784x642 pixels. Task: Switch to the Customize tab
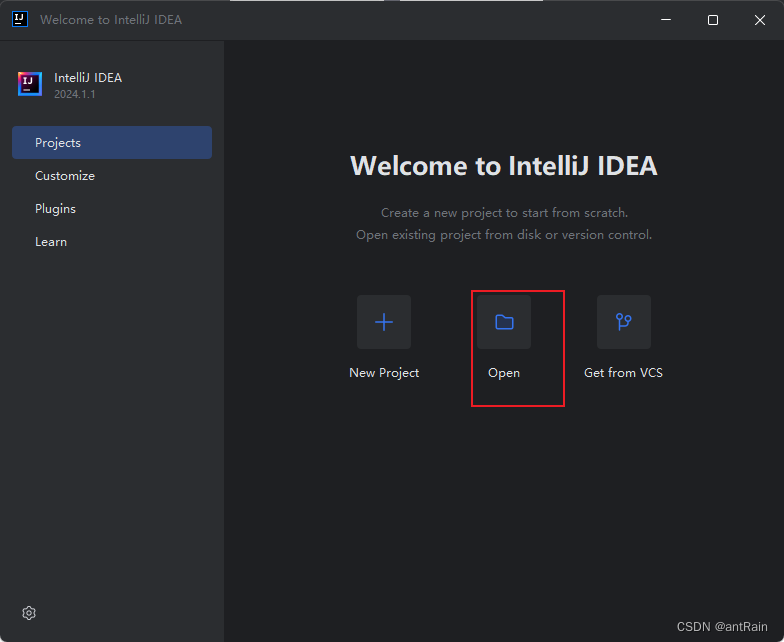112,176
